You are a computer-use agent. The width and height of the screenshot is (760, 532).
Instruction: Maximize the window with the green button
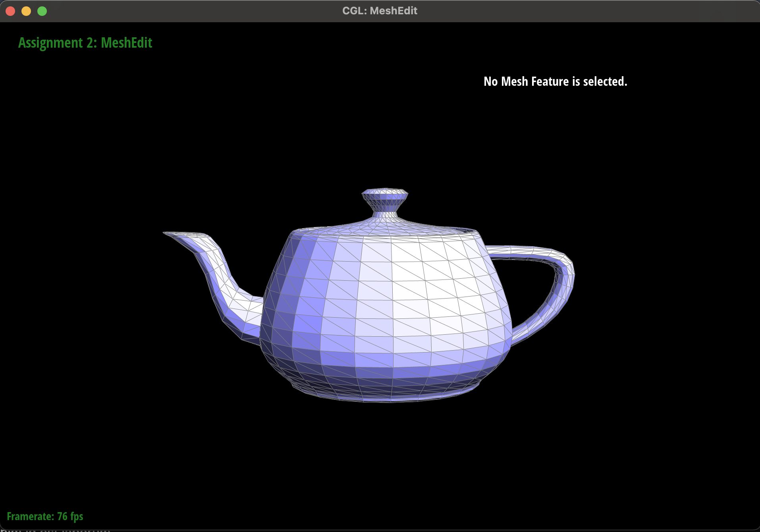coord(42,11)
